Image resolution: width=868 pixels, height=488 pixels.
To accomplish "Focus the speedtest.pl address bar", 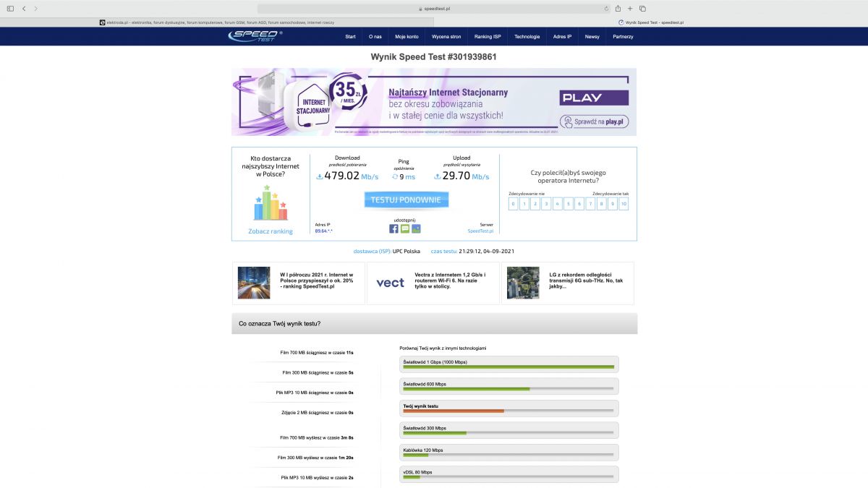I will click(434, 9).
